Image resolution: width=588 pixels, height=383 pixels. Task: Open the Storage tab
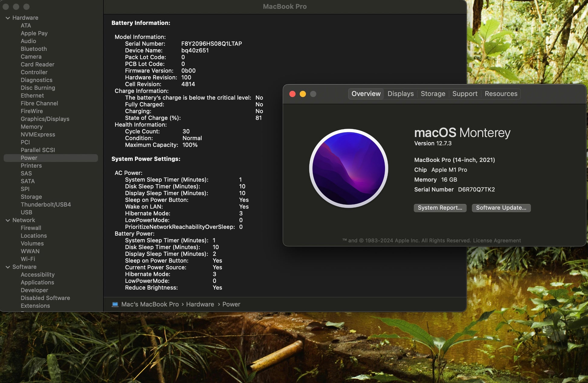(x=433, y=94)
